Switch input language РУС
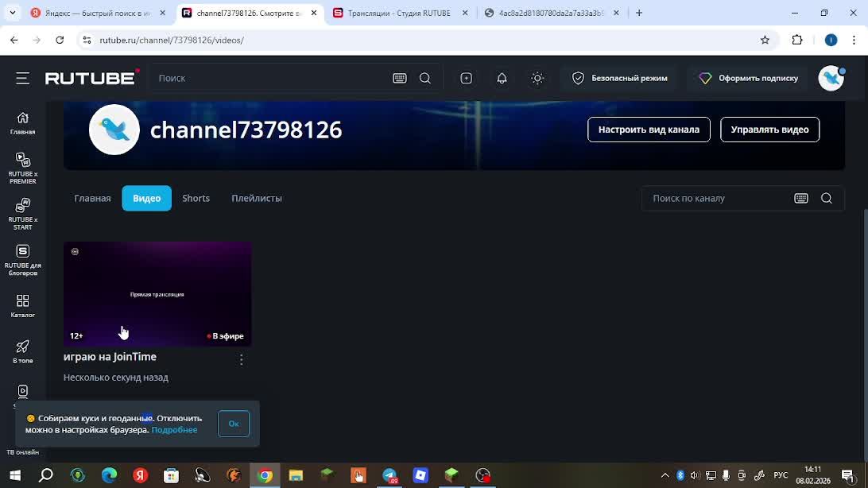This screenshot has height=488, width=868. (781, 475)
